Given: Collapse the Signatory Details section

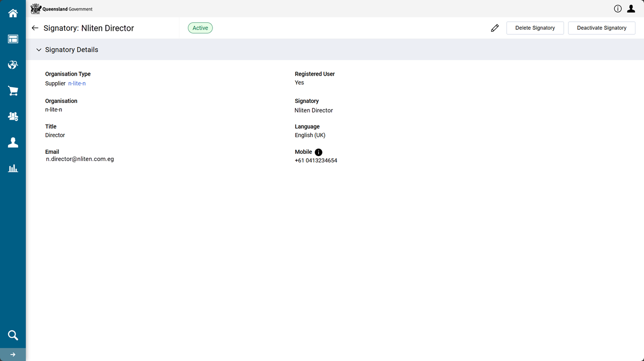Looking at the screenshot, I should 39,50.
